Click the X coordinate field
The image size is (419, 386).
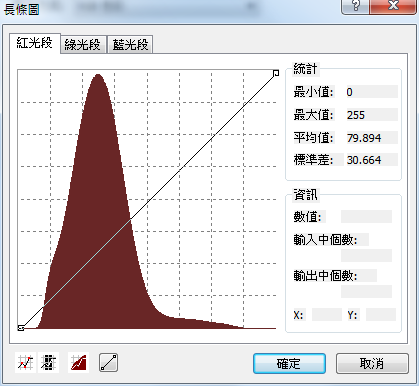(327, 315)
